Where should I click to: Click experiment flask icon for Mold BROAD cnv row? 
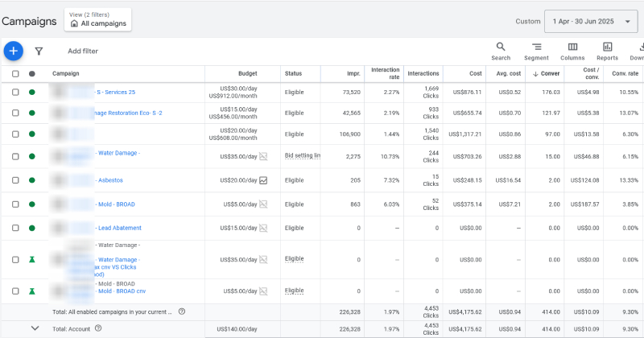(x=32, y=291)
